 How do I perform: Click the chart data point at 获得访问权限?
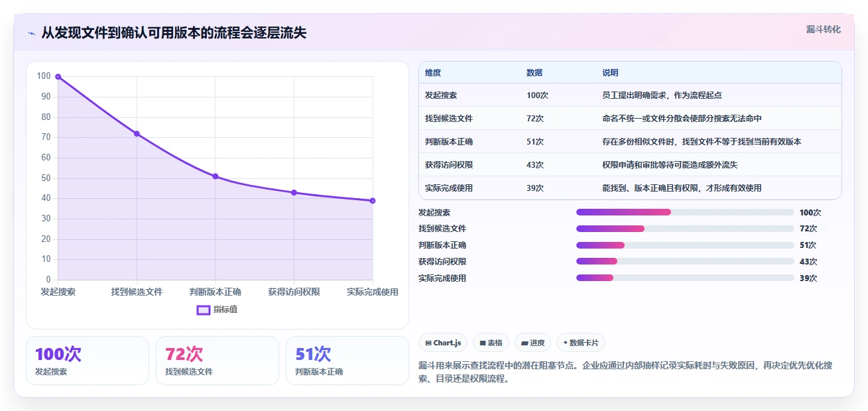294,193
